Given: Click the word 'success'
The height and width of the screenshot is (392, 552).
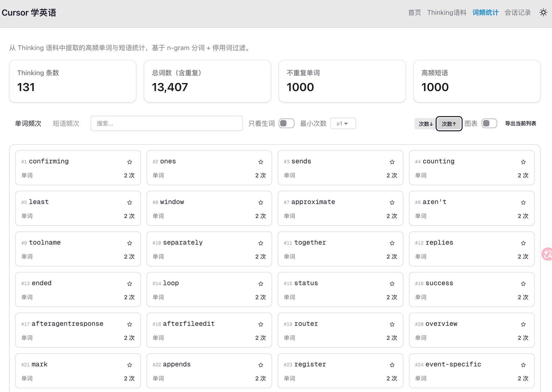Looking at the screenshot, I should (x=439, y=283).
